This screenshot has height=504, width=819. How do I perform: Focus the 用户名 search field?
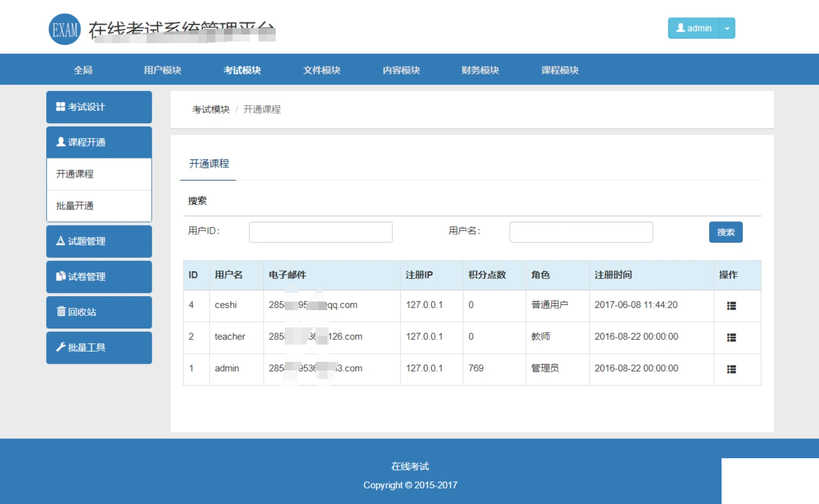[x=581, y=232]
